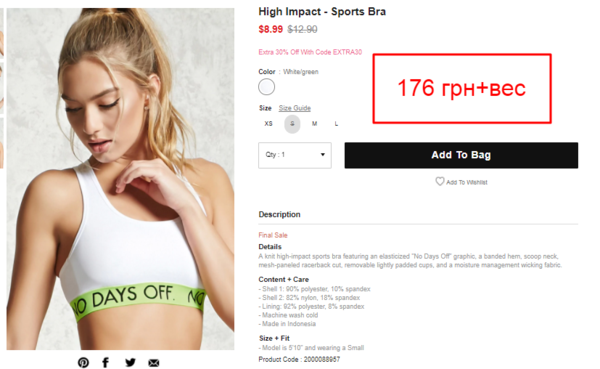Click the wishlist heart icon
The width and height of the screenshot is (600, 369).
440,181
